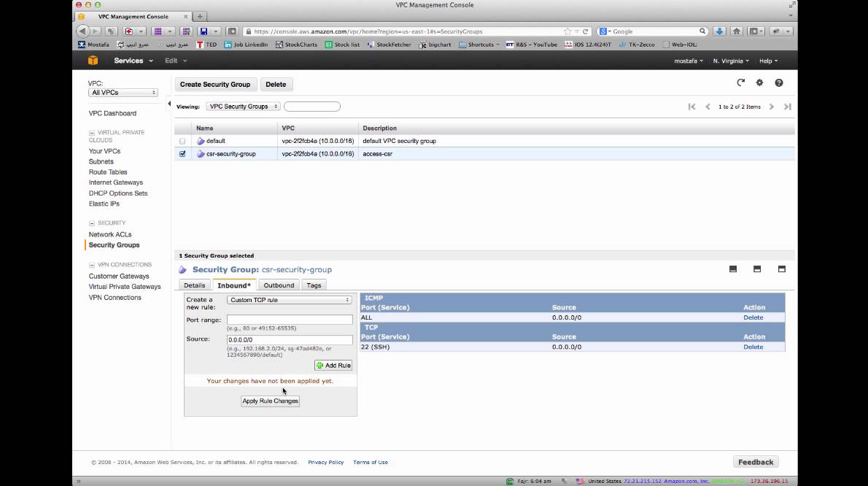Open new browser tab with plus
The height and width of the screenshot is (486, 868).
click(200, 17)
